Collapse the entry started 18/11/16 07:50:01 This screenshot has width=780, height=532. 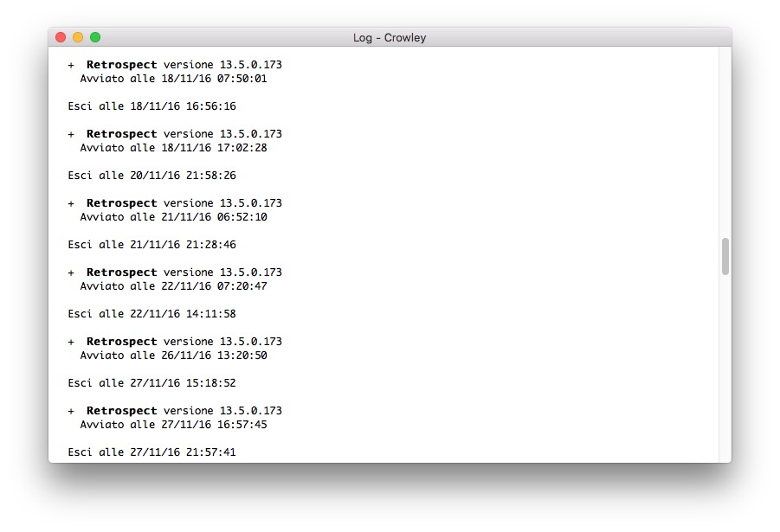pyautogui.click(x=71, y=65)
